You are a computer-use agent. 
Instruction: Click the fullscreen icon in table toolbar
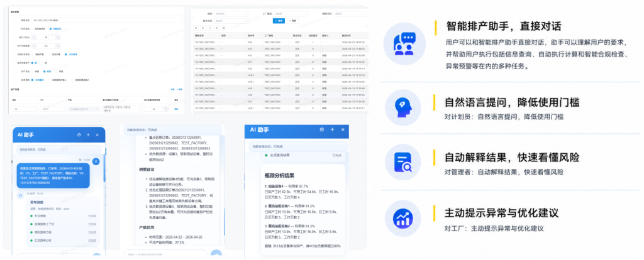(x=210, y=28)
